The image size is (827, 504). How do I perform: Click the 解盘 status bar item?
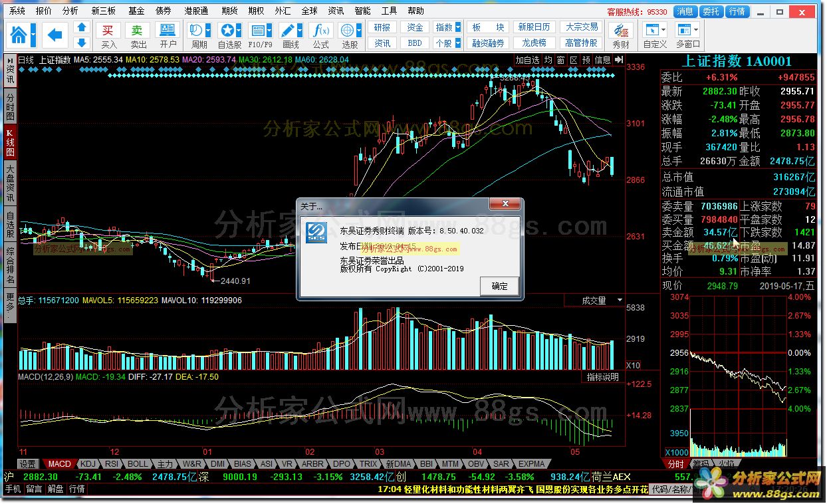click(x=55, y=489)
